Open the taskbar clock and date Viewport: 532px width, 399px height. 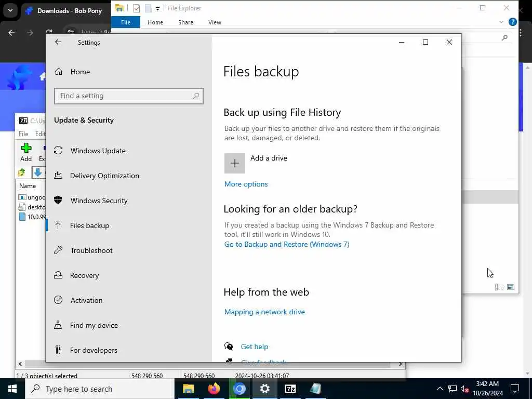(x=487, y=389)
